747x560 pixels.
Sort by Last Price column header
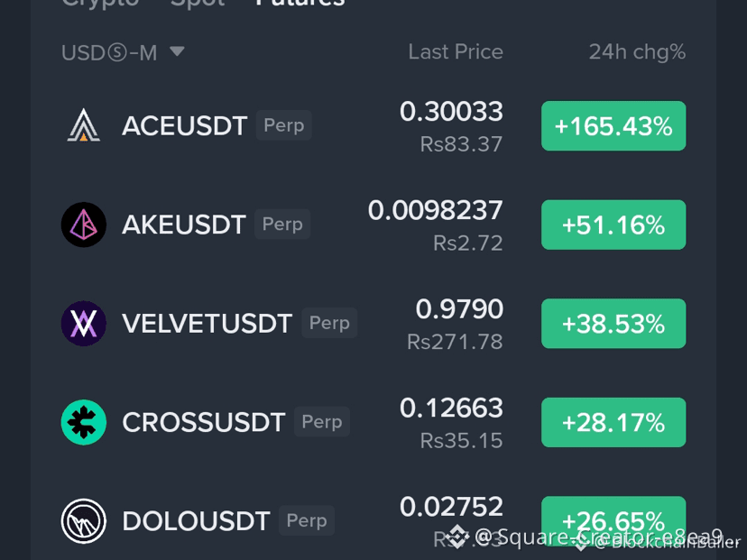[456, 52]
